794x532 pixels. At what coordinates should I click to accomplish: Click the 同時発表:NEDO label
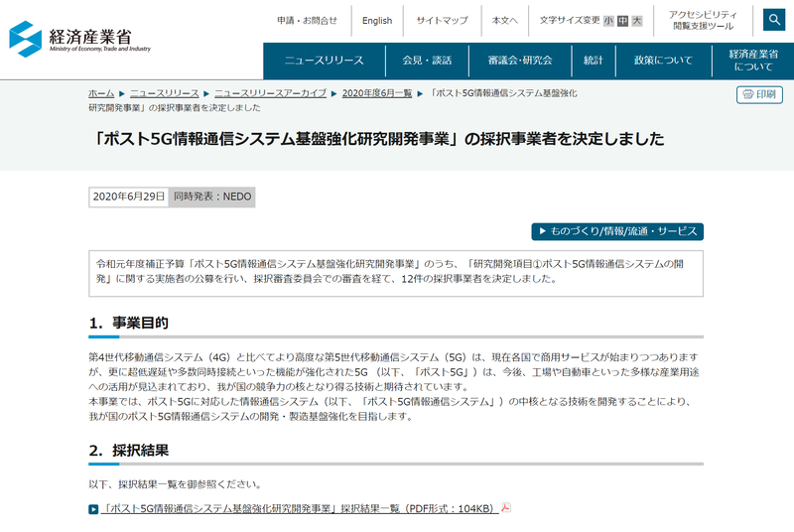click(212, 197)
